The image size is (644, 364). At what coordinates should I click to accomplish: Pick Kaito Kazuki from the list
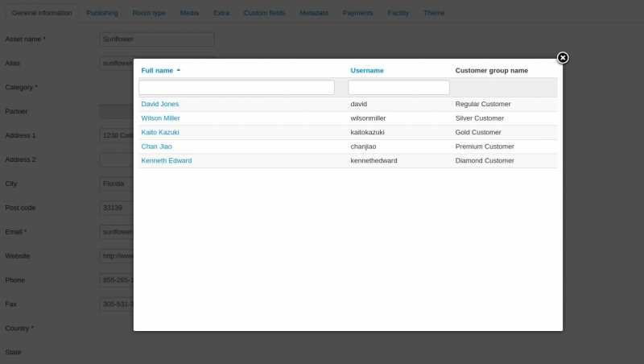(x=160, y=132)
